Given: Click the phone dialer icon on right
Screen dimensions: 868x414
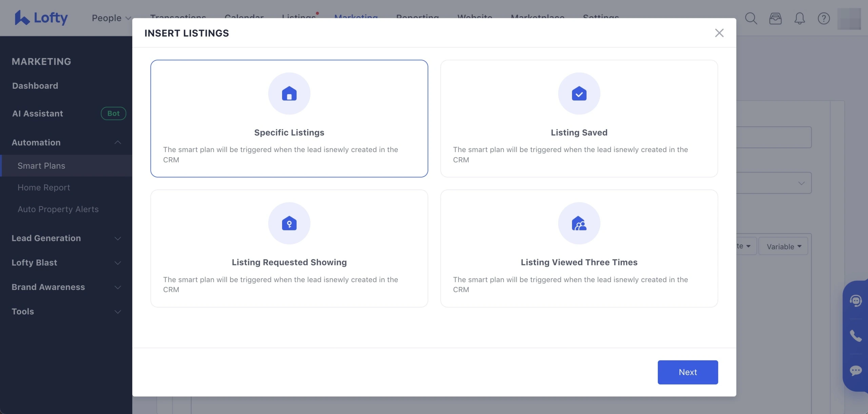Looking at the screenshot, I should 855,336.
